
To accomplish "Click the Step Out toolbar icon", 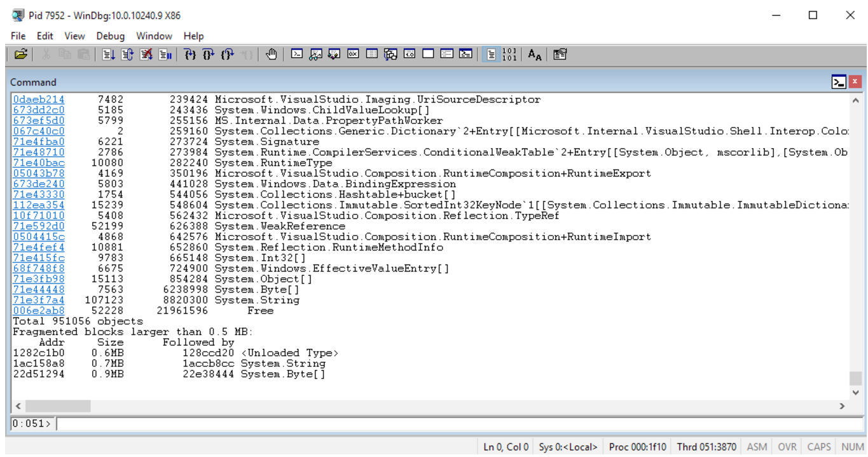I will 228,55.
